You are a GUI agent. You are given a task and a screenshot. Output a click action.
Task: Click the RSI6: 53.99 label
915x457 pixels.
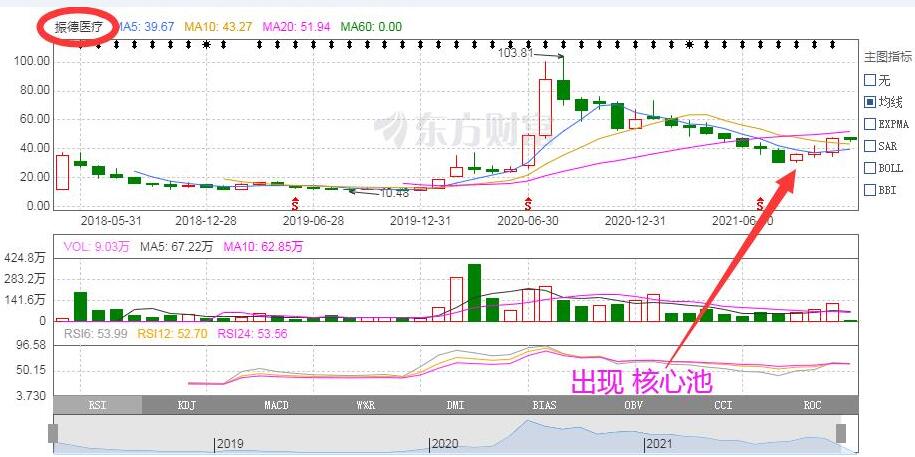(95, 334)
